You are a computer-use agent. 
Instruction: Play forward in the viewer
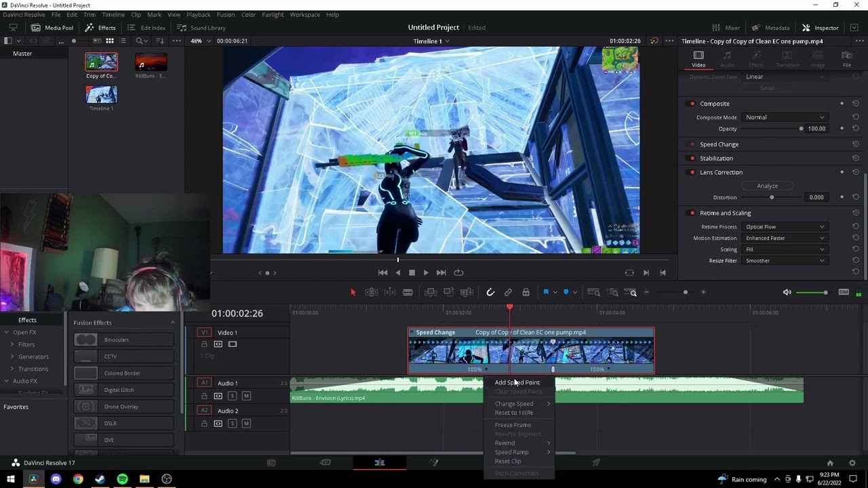(x=426, y=272)
